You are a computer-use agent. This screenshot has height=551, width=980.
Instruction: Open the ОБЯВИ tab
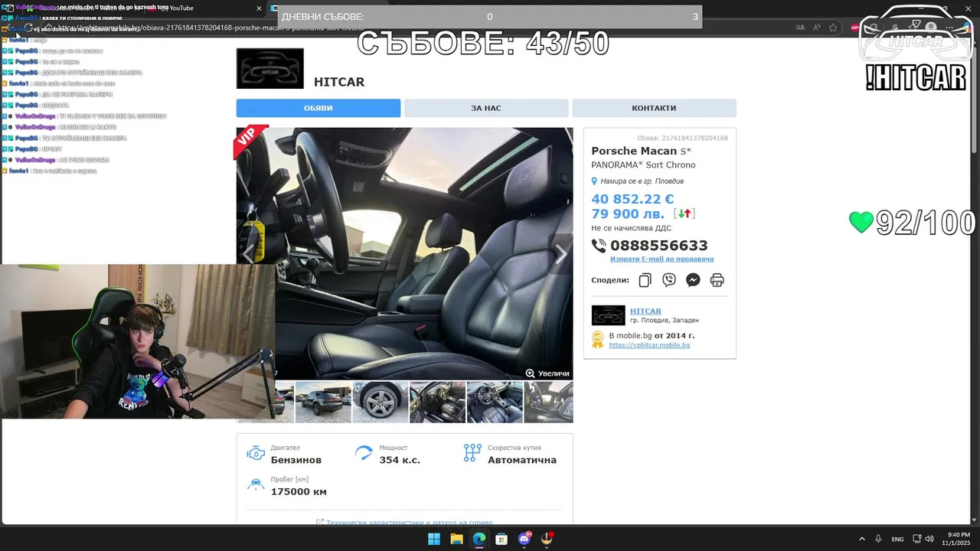(x=318, y=108)
